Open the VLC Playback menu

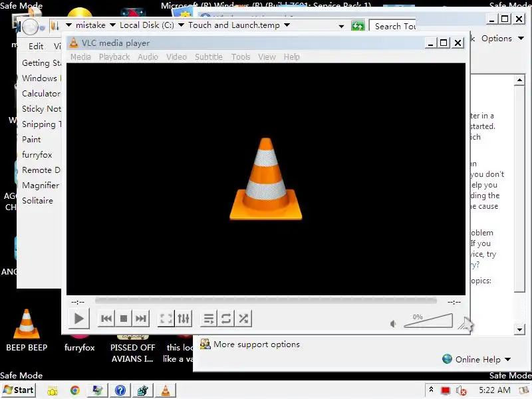(114, 57)
